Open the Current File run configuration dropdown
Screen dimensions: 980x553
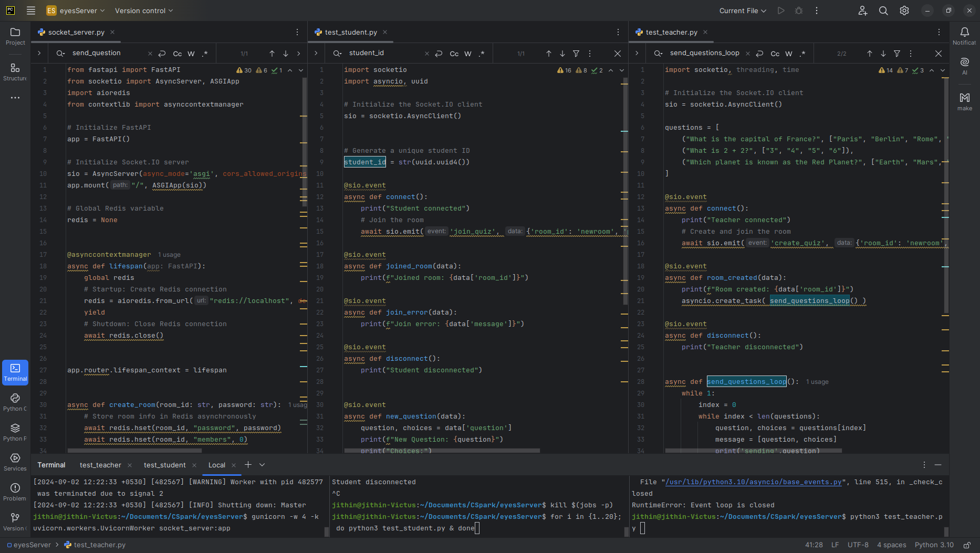pos(742,11)
